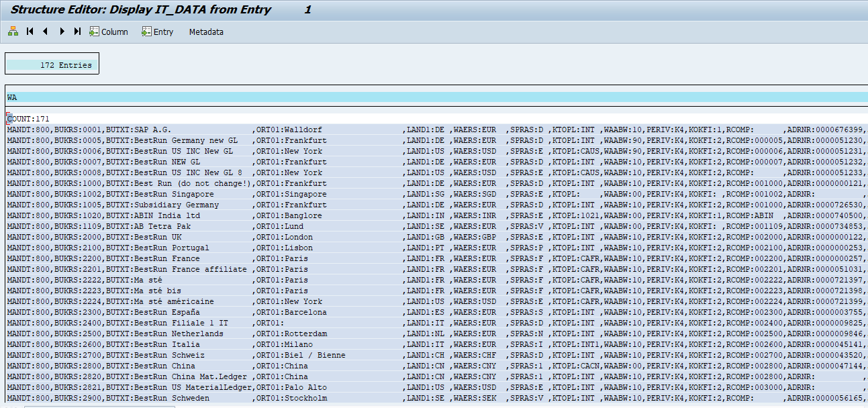
Task: Click WAERS:CHF currency value
Action: pyautogui.click(x=475, y=355)
